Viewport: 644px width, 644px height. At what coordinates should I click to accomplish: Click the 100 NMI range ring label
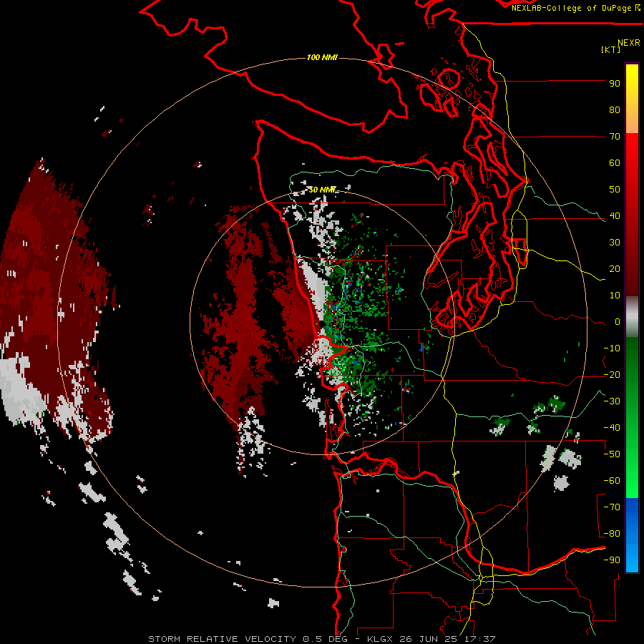click(322, 57)
